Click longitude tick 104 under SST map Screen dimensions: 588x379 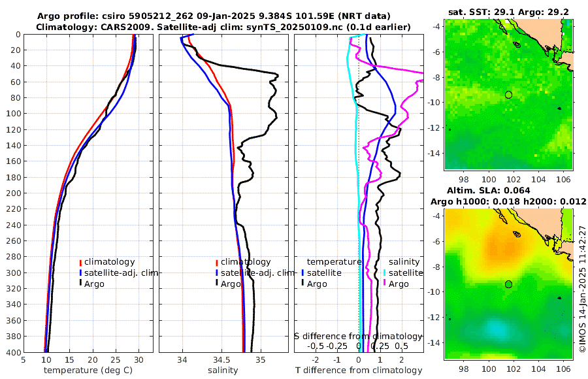click(x=539, y=179)
